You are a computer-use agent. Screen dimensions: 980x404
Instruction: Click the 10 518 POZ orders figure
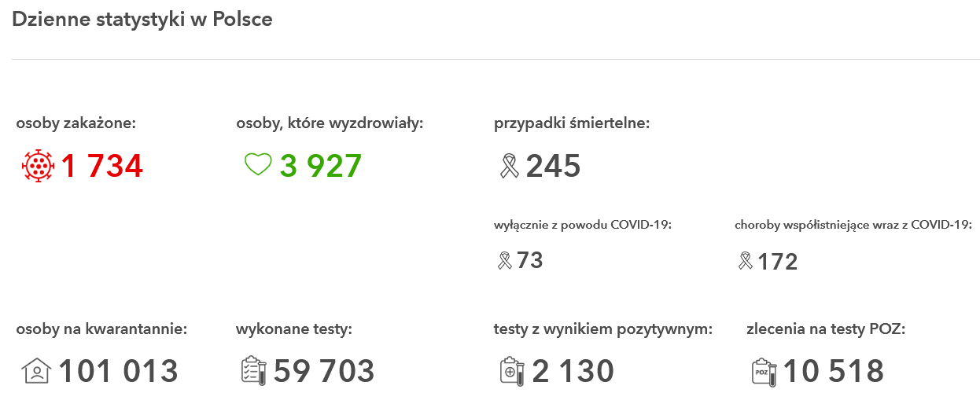[x=834, y=371]
